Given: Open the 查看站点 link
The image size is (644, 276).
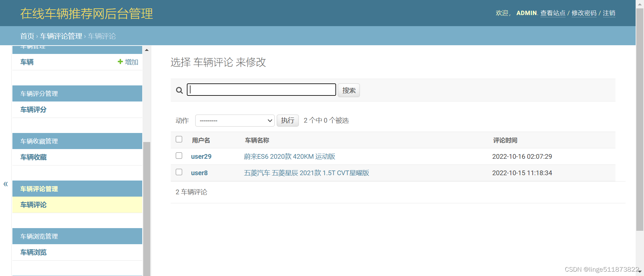Looking at the screenshot, I should pyautogui.click(x=553, y=13).
